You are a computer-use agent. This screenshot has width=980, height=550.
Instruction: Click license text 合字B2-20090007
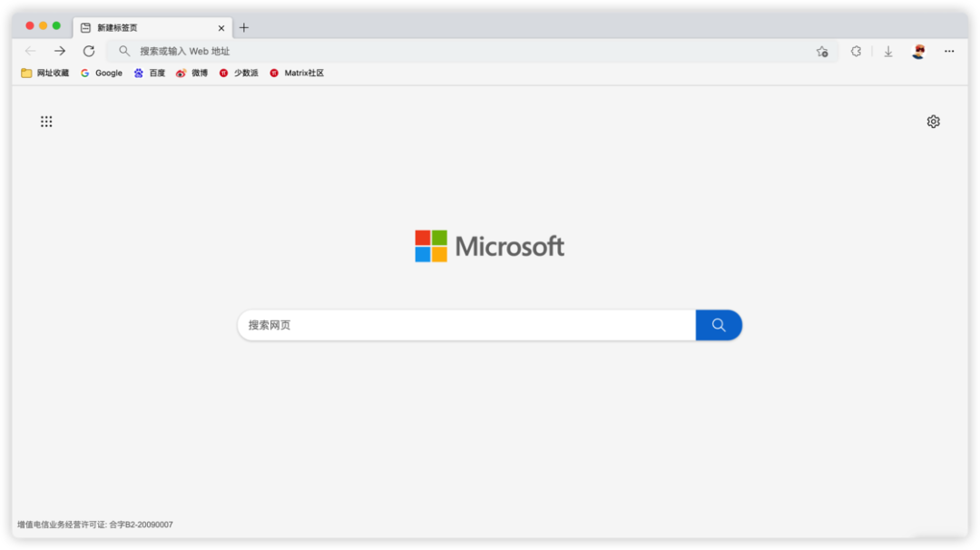point(141,525)
